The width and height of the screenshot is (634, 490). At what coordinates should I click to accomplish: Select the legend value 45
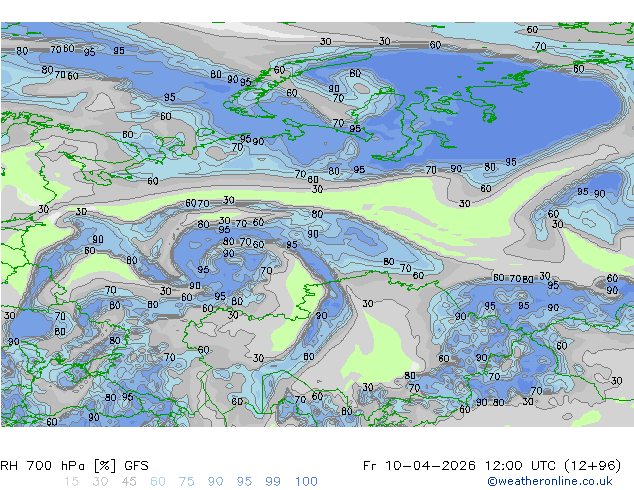click(129, 482)
